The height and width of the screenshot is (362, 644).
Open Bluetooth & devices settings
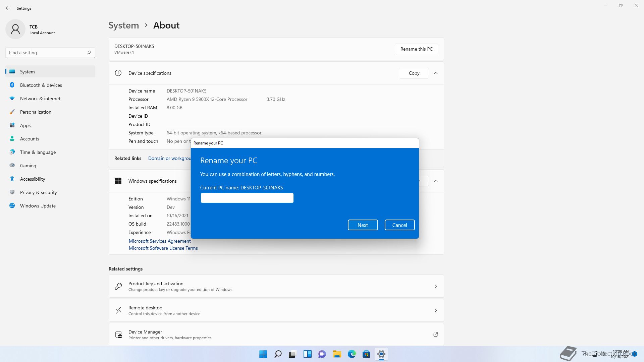click(50, 85)
